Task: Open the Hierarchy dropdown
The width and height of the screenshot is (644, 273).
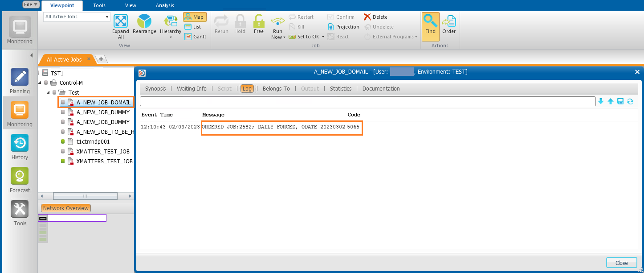Action: [171, 37]
